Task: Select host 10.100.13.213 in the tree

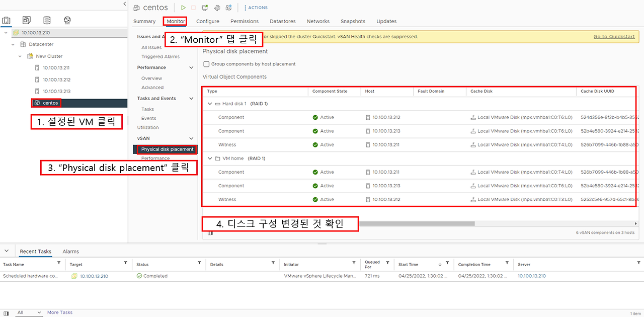Action: (56, 91)
